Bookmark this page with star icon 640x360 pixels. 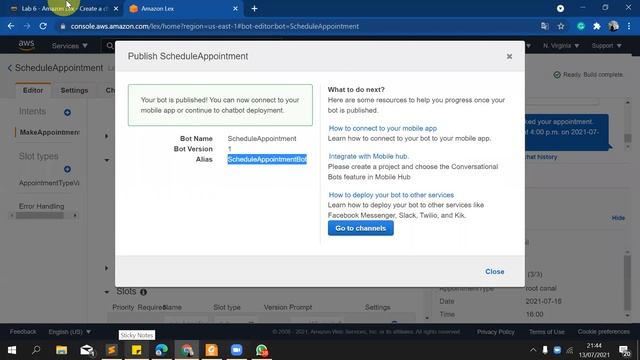tap(561, 26)
